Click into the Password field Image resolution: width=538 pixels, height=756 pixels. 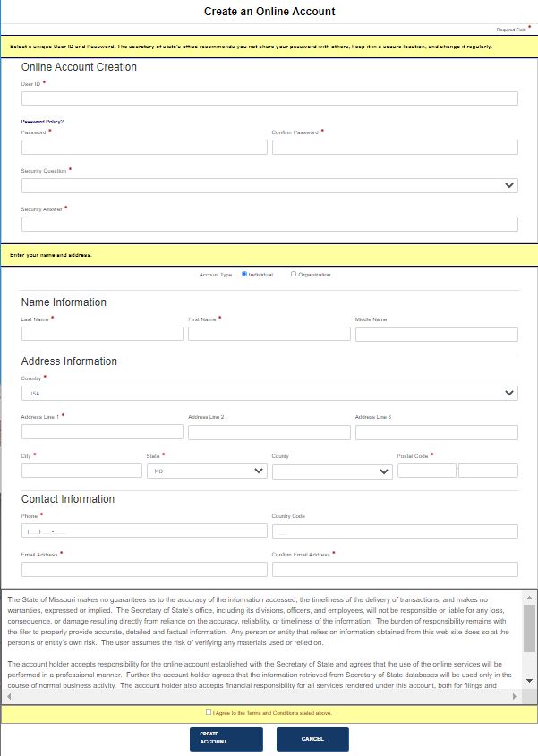143,147
